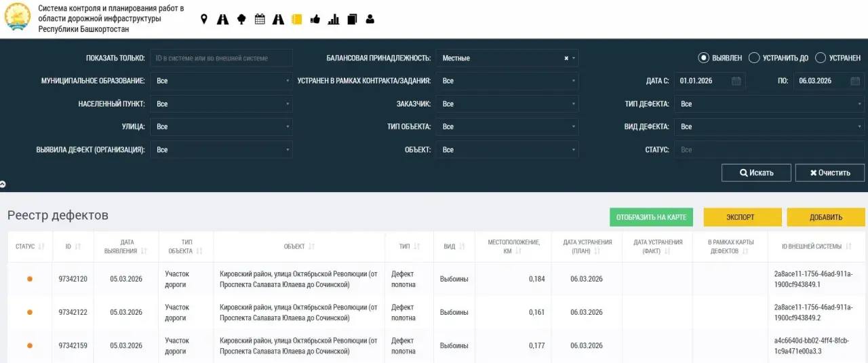Select the ВЫЯВЛЕН radio button
This screenshot has width=868, height=363.
[703, 58]
